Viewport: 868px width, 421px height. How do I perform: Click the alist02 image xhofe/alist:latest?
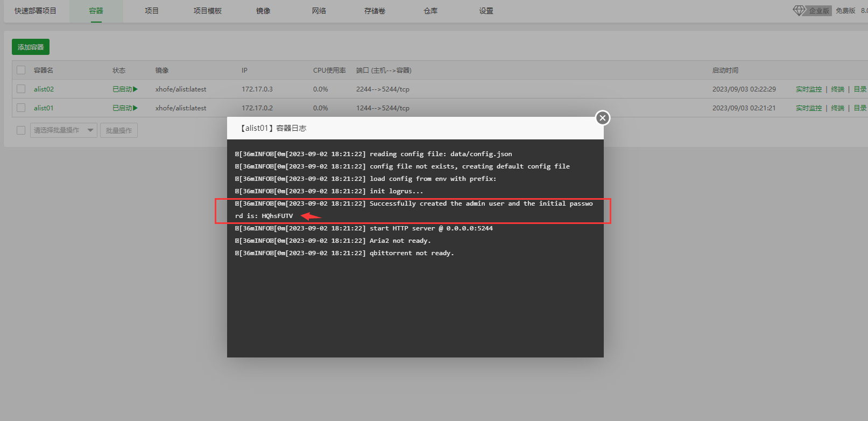click(181, 89)
